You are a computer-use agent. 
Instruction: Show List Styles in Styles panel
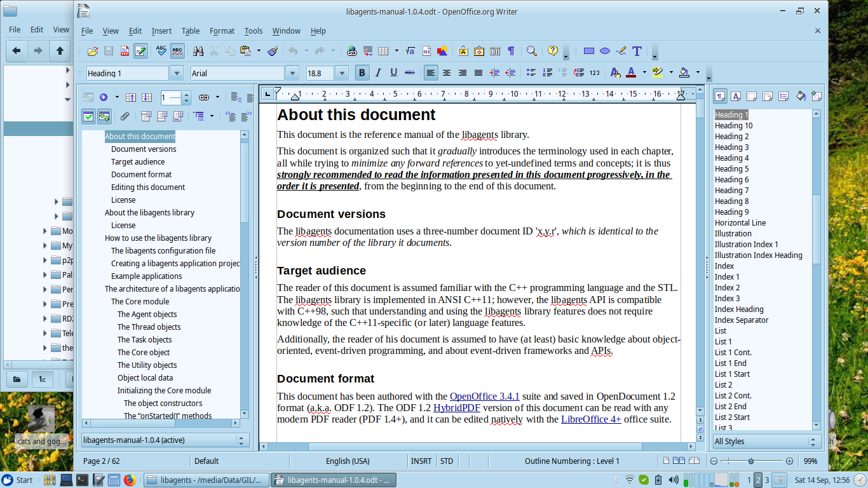783,97
